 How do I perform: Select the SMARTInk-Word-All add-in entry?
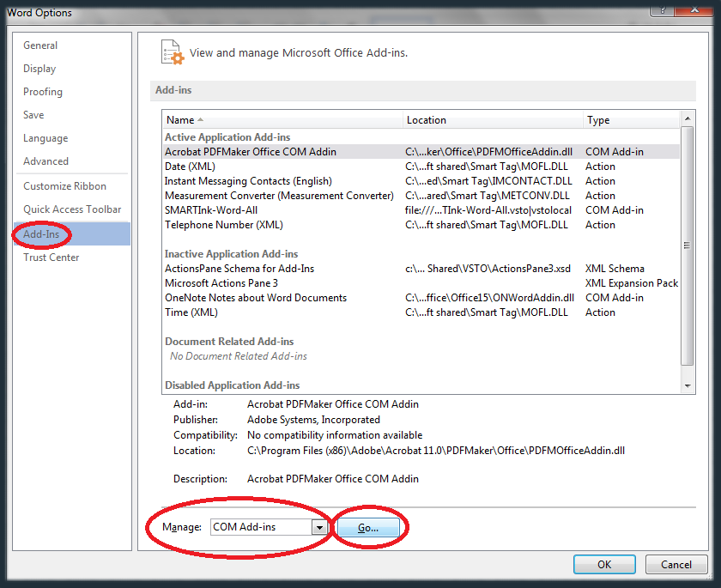pos(211,210)
